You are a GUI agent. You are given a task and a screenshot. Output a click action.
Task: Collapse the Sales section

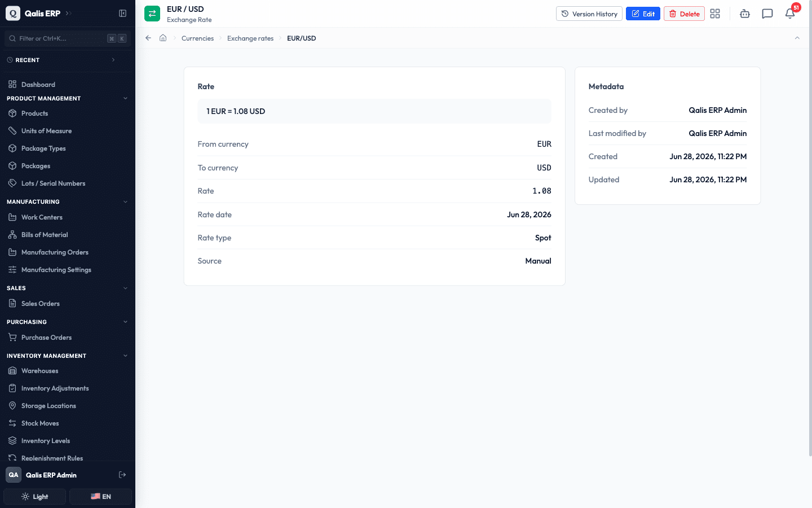coord(125,288)
